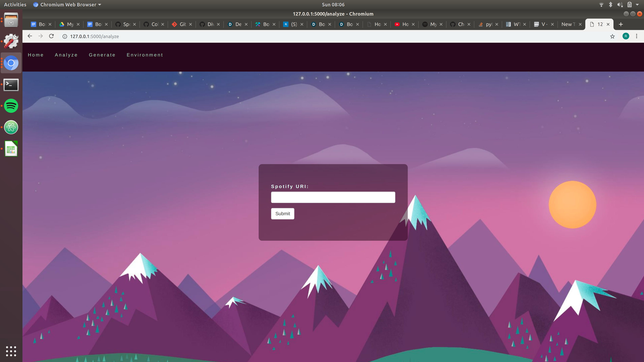644x362 pixels.
Task: Click the green profile avatar R
Action: pos(626,36)
